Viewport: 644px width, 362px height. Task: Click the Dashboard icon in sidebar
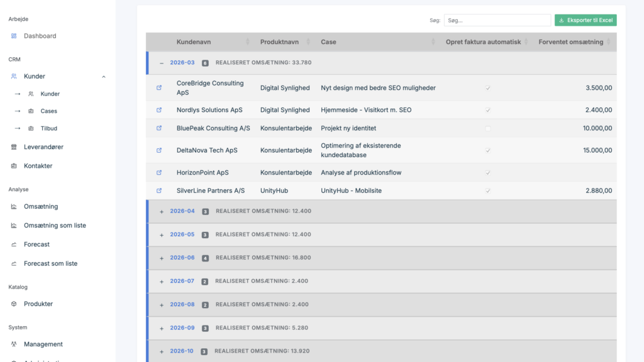point(14,36)
